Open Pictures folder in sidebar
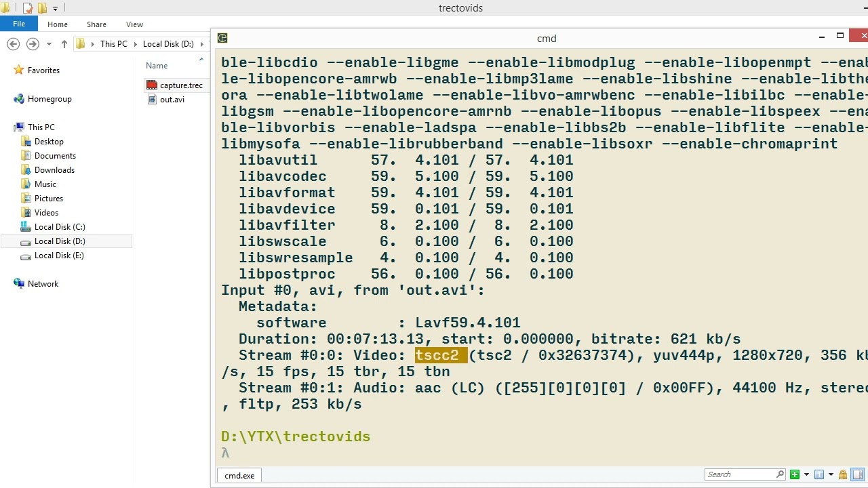This screenshot has height=488, width=868. (x=49, y=199)
